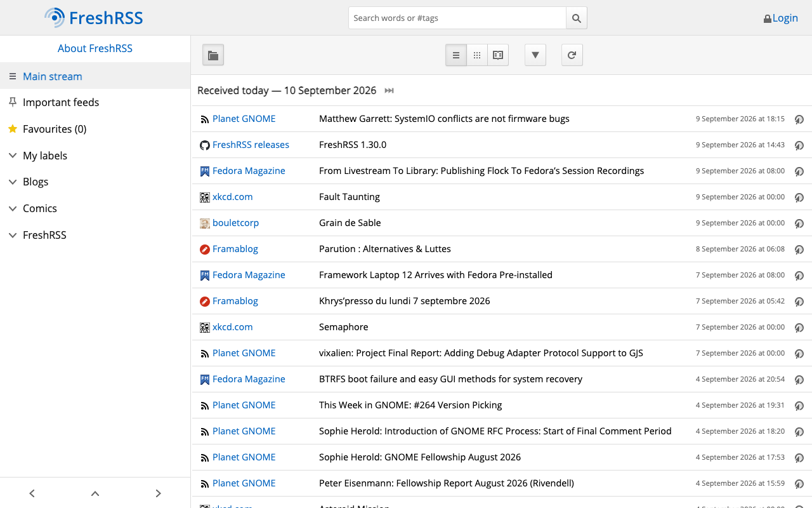Click the pin icon beside Important feeds

pos(13,102)
